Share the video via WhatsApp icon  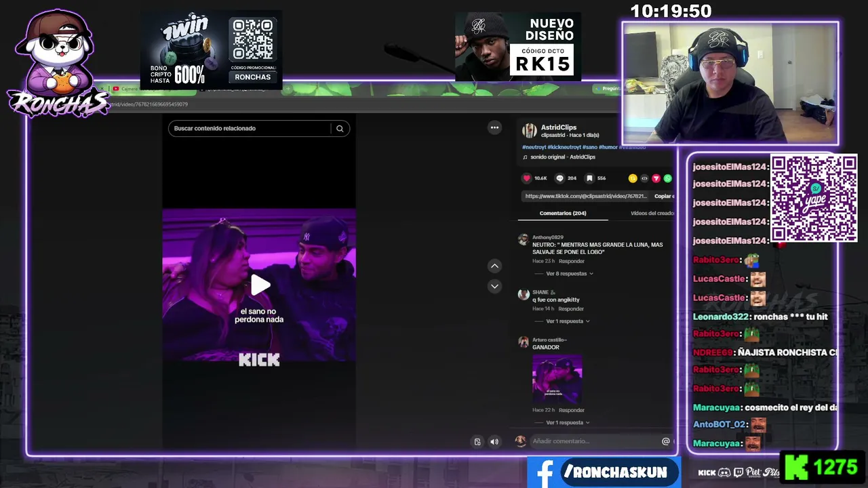click(667, 178)
